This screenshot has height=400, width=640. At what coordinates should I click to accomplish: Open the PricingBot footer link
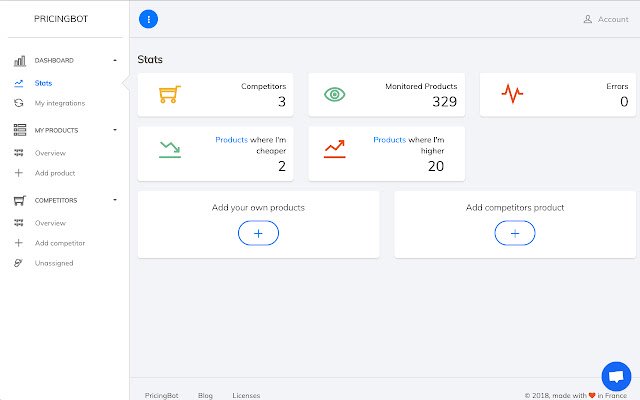click(161, 395)
